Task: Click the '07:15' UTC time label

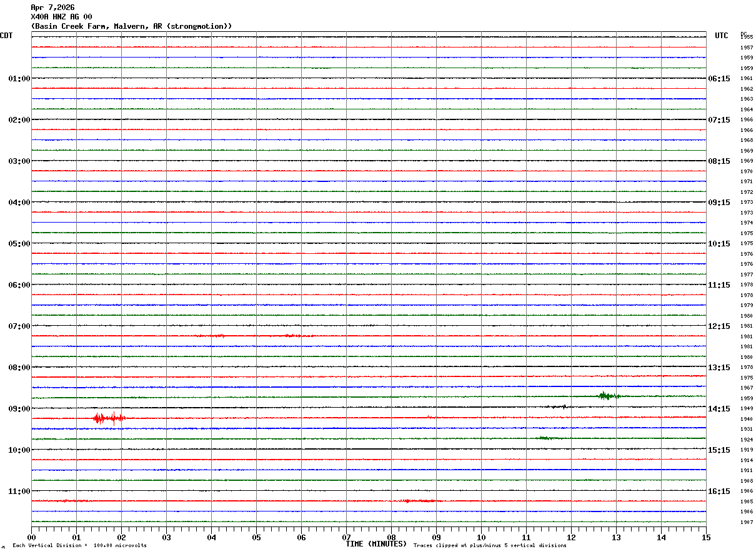Action: 719,120
